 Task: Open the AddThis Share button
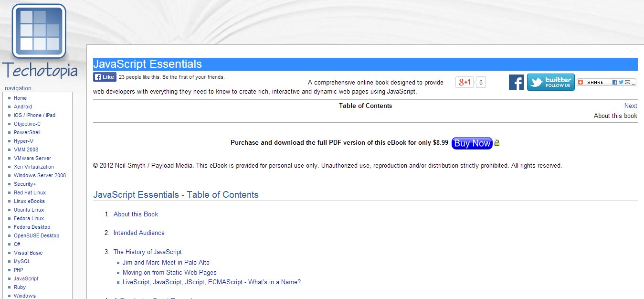click(606, 82)
